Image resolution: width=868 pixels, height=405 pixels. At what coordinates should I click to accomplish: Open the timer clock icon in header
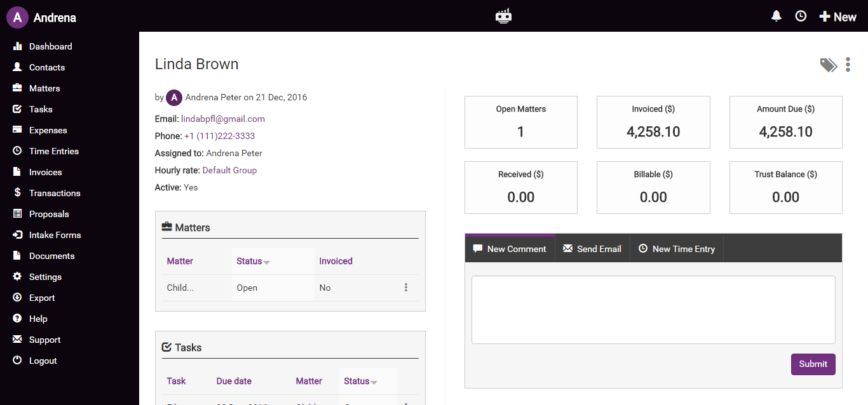click(801, 17)
